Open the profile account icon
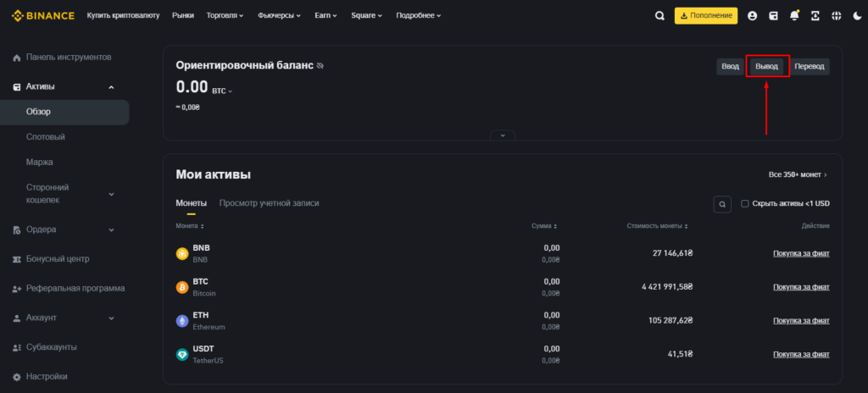Viewport: 868px width, 393px height. 752,16
